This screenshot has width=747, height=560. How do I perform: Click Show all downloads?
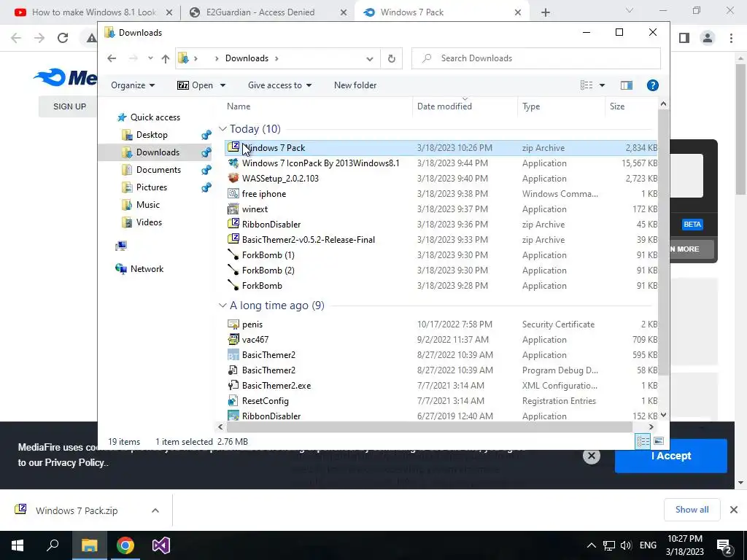pyautogui.click(x=692, y=510)
